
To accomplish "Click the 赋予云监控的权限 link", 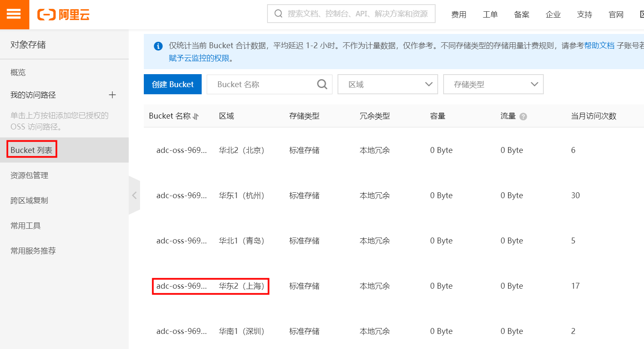I will (199, 58).
